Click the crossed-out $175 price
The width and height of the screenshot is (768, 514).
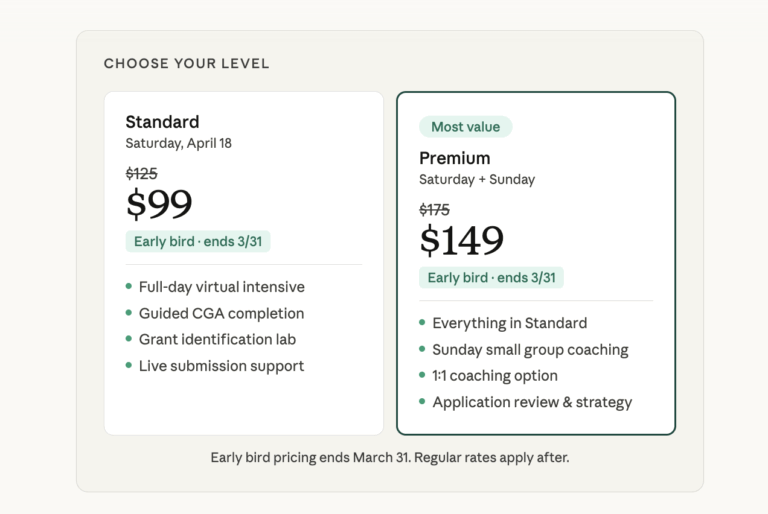click(x=434, y=210)
